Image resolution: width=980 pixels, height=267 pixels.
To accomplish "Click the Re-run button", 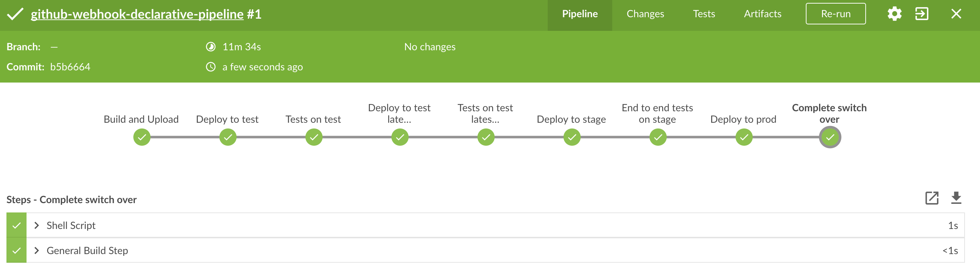I will pyautogui.click(x=836, y=14).
